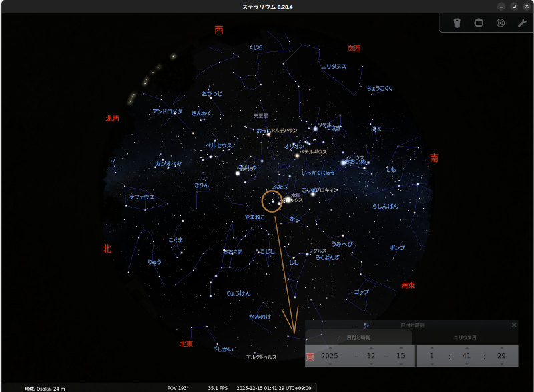Toggle the Telrad concentric circles icon
Image resolution: width=534 pixels, height=392 pixels.
click(x=500, y=23)
